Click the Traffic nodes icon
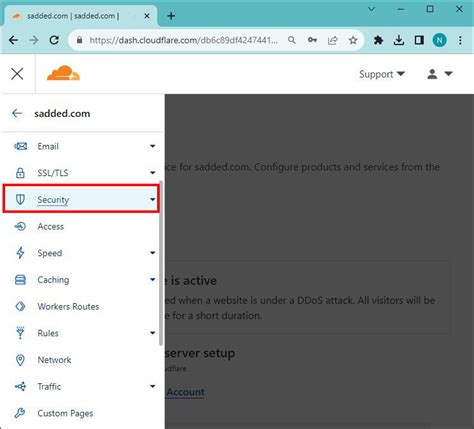The height and width of the screenshot is (429, 474). (20, 386)
